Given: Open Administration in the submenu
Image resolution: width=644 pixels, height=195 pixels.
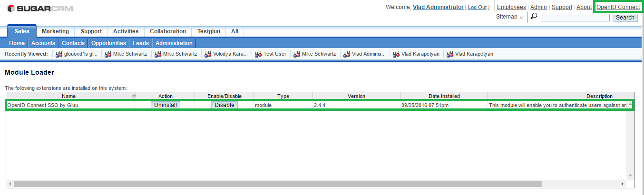Looking at the screenshot, I should point(174,43).
